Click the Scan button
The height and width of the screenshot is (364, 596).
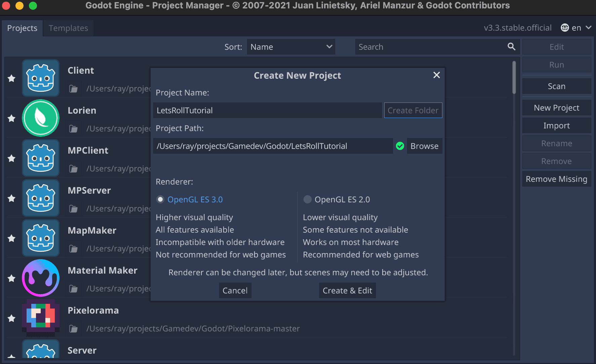[x=557, y=86]
